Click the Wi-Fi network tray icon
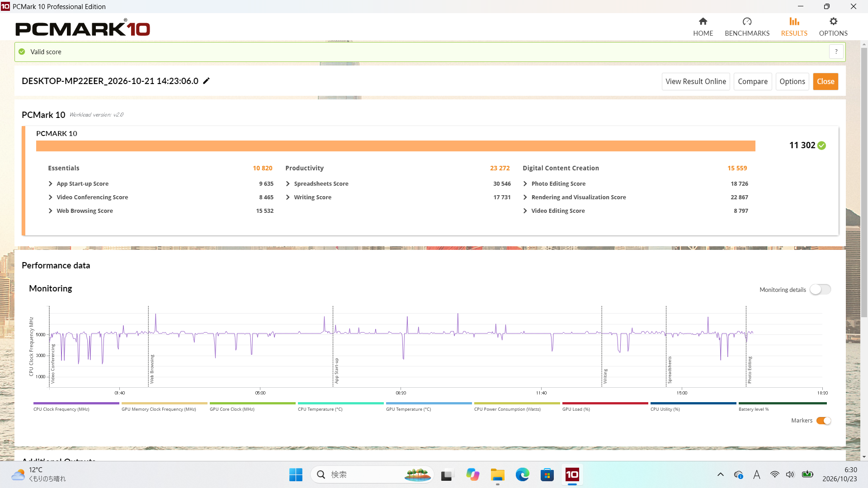868x488 pixels. (x=774, y=474)
